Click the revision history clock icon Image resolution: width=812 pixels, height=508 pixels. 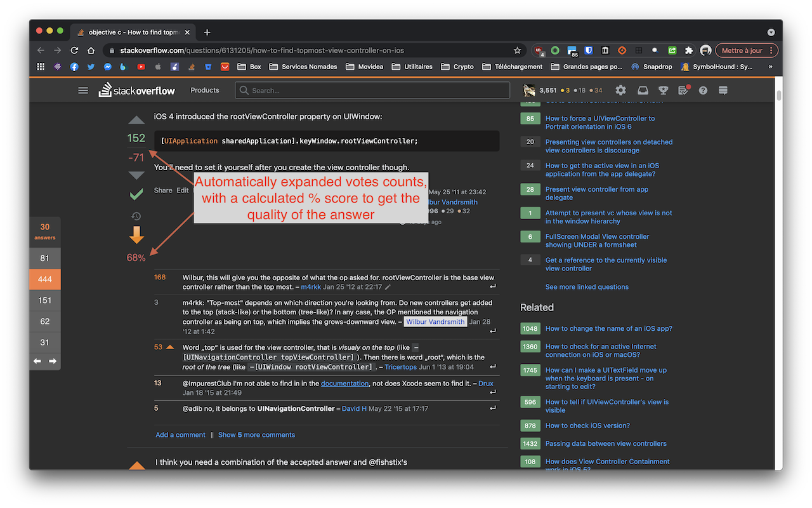coord(136,216)
